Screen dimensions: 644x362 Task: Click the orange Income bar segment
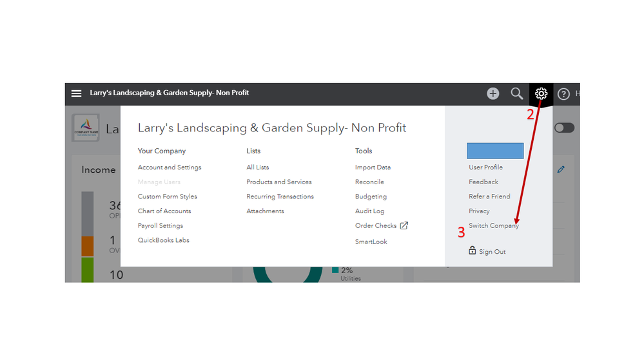[88, 246]
